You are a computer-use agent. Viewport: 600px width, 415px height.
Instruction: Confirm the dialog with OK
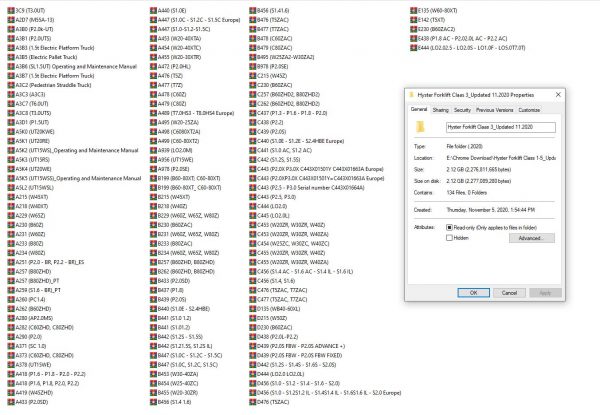[x=473, y=293]
